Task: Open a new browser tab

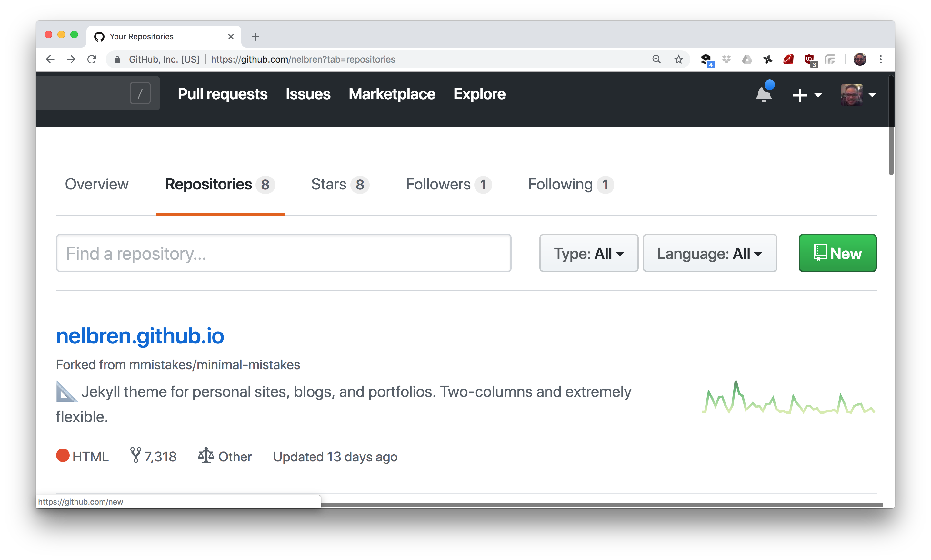Action: 255,37
